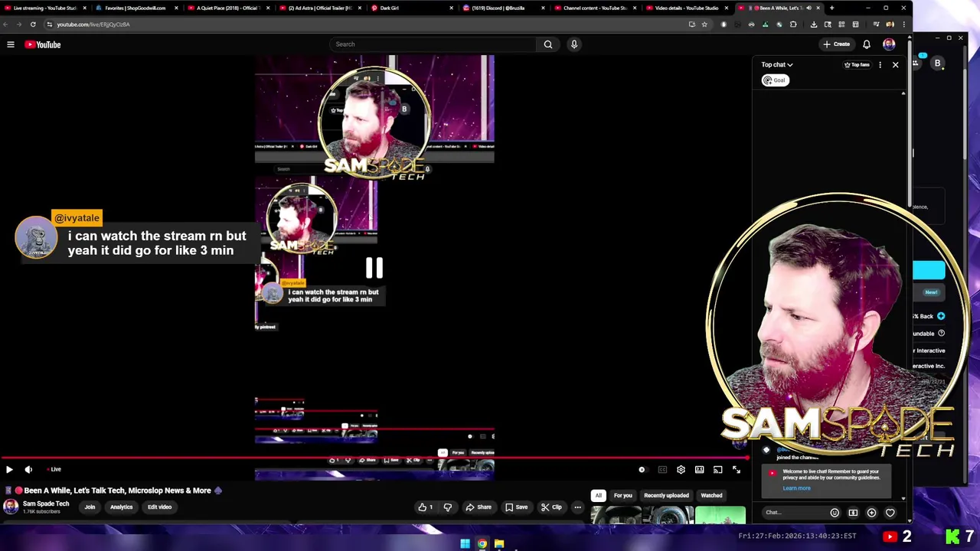Save the video to a playlist
Viewport: 980px width, 551px height.
tap(515, 507)
